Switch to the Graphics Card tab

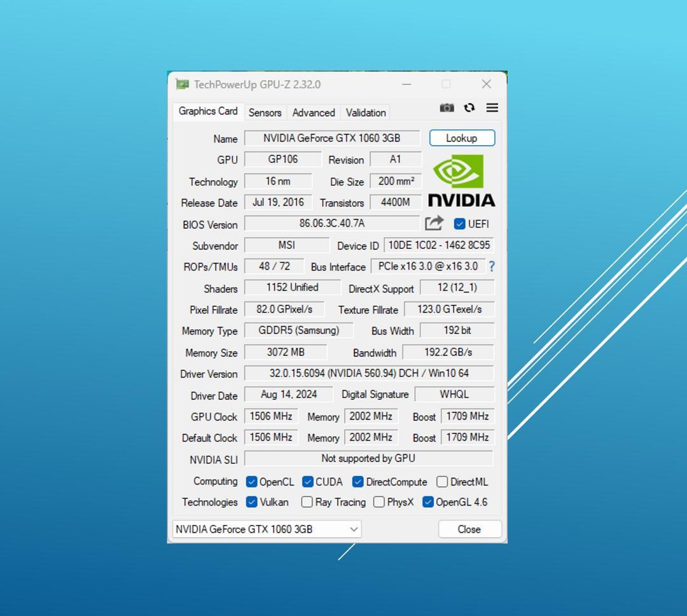[208, 111]
